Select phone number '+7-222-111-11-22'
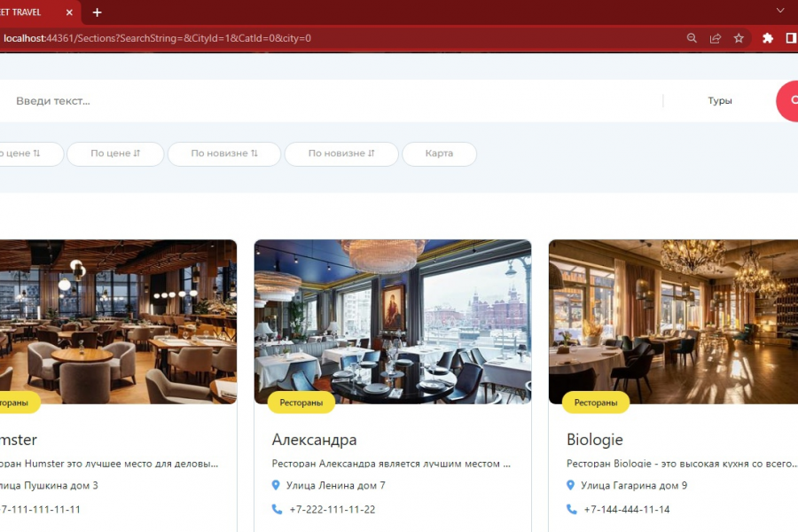 click(x=332, y=510)
